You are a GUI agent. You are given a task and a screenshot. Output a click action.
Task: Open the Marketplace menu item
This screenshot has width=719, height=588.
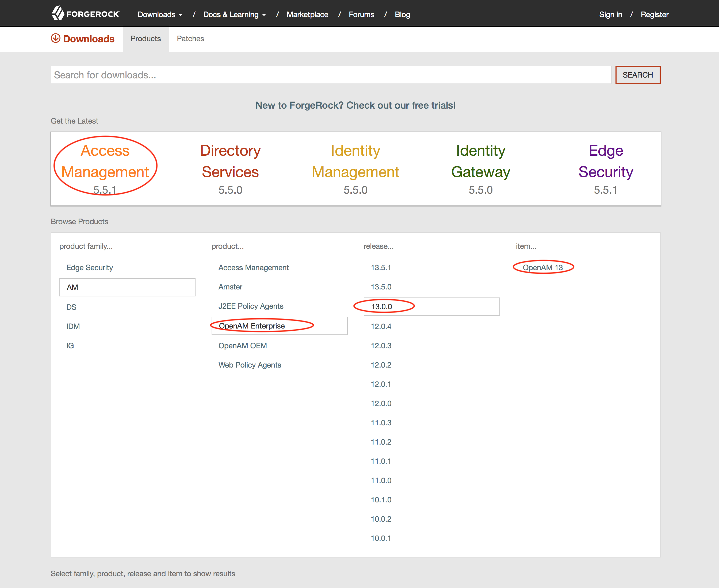click(307, 14)
